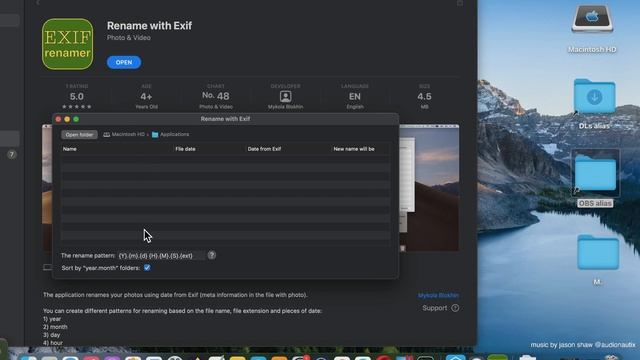
Task: Click the 4.5 MB size info
Action: point(424,97)
